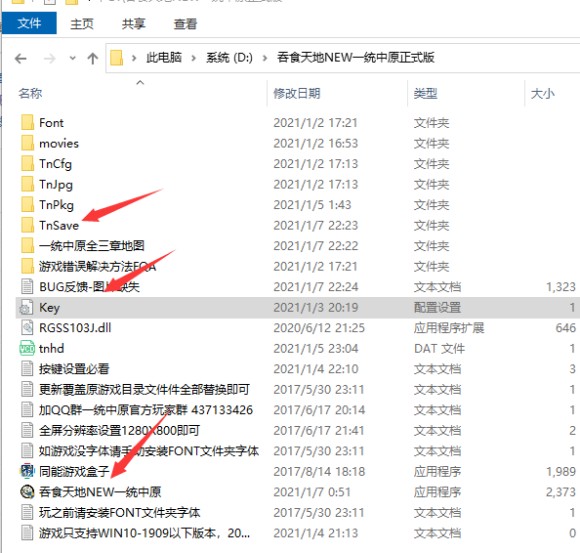Click 配置设置 type of Key row
The image size is (580, 553).
[437, 307]
